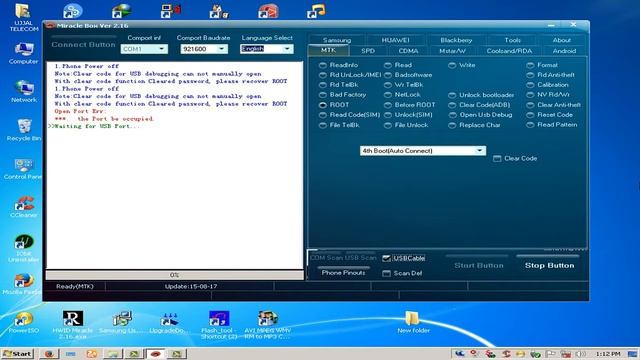The height and width of the screenshot is (360, 640).
Task: Switch to the MTK tab
Action: [x=328, y=50]
